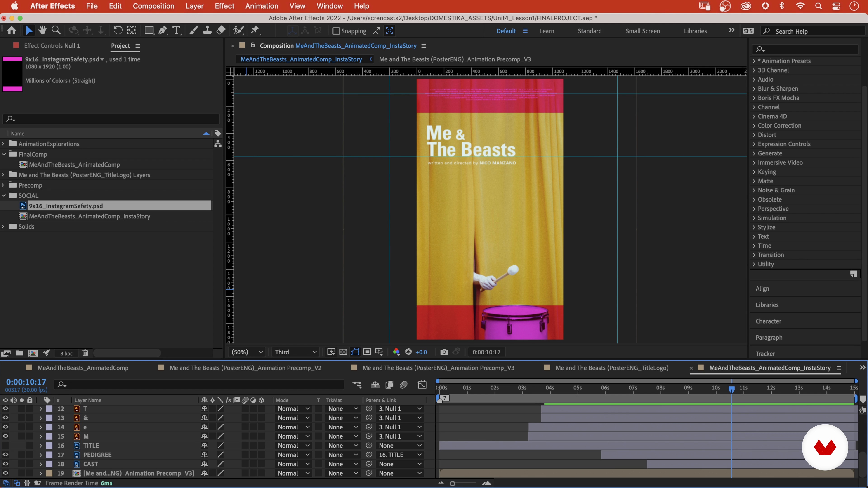868x488 pixels.
Task: Select the Learn workspace
Action: 547,31
